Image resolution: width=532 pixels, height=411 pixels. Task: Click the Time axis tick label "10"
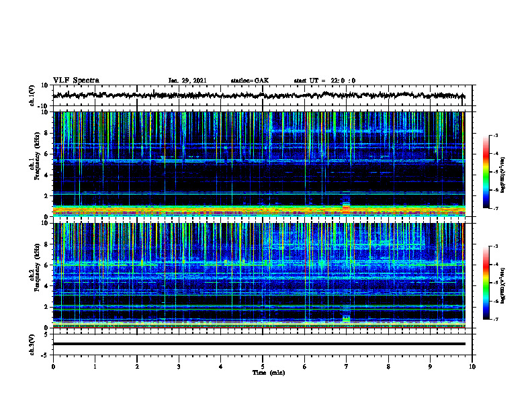pos(472,367)
